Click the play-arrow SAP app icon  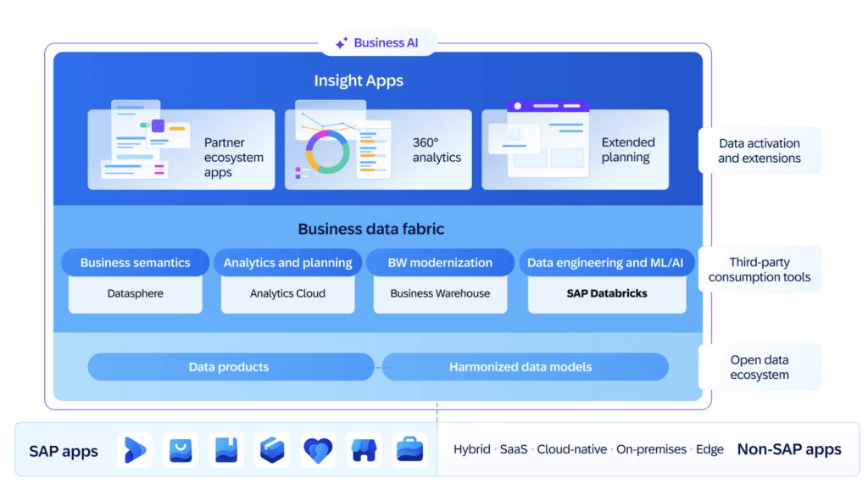tap(135, 450)
